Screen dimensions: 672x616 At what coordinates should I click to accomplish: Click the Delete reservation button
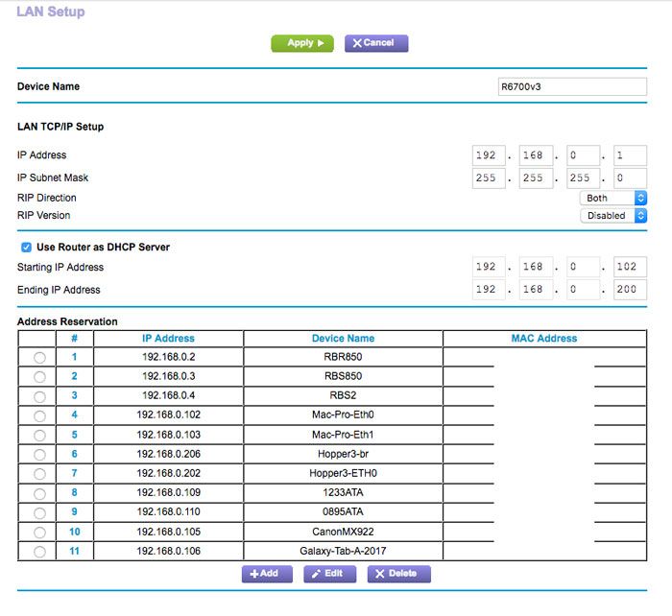click(395, 574)
